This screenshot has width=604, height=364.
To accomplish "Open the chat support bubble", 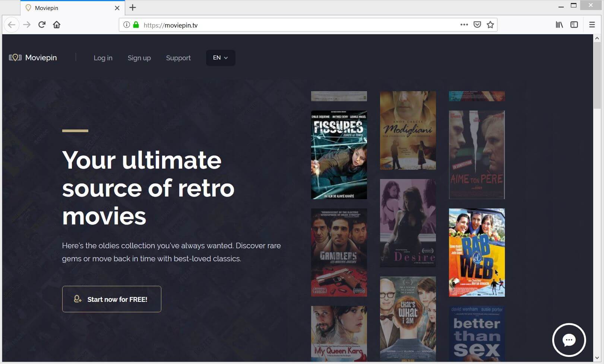I will click(569, 340).
